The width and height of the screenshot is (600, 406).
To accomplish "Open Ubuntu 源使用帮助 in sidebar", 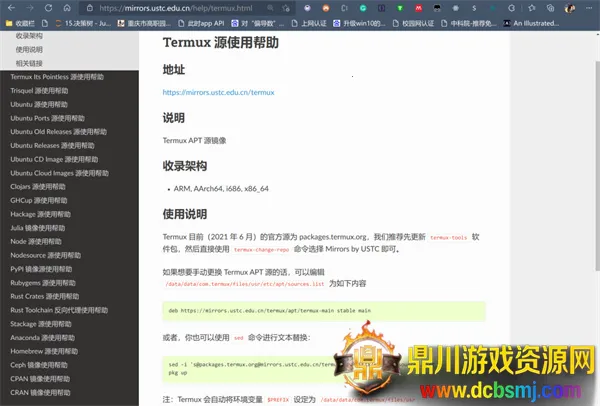I will 39,104.
